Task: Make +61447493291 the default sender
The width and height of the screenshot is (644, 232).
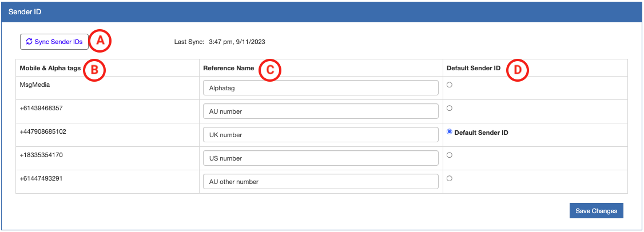Action: coord(450,179)
